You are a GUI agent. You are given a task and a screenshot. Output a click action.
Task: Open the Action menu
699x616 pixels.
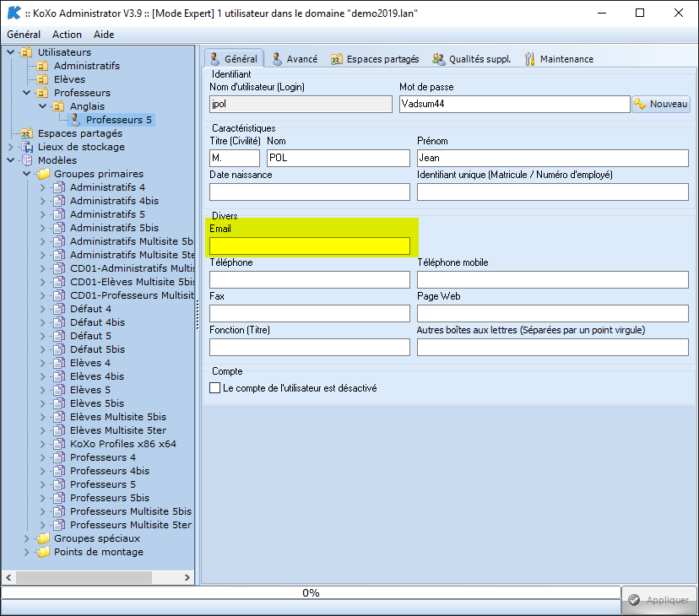pyautogui.click(x=67, y=35)
